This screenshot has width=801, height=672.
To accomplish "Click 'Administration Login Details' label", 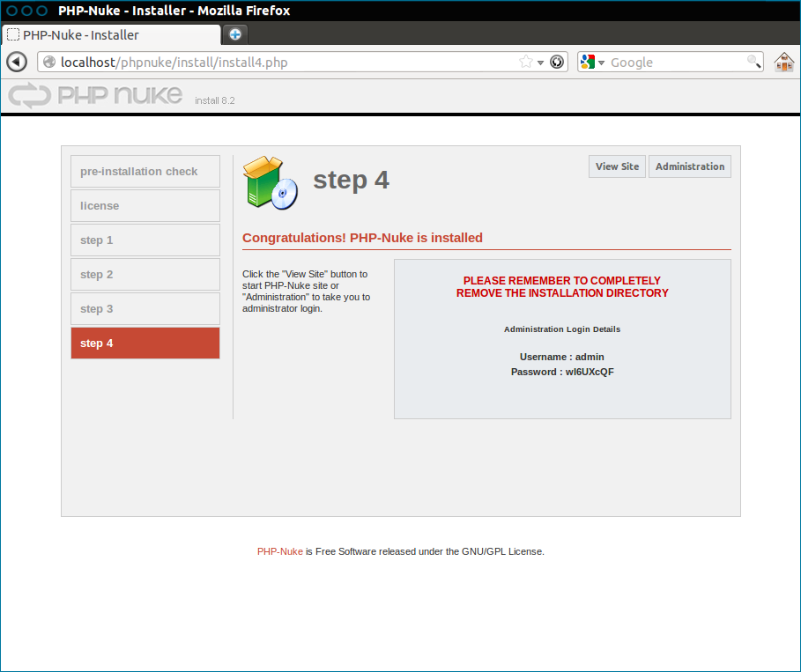I will 562,329.
